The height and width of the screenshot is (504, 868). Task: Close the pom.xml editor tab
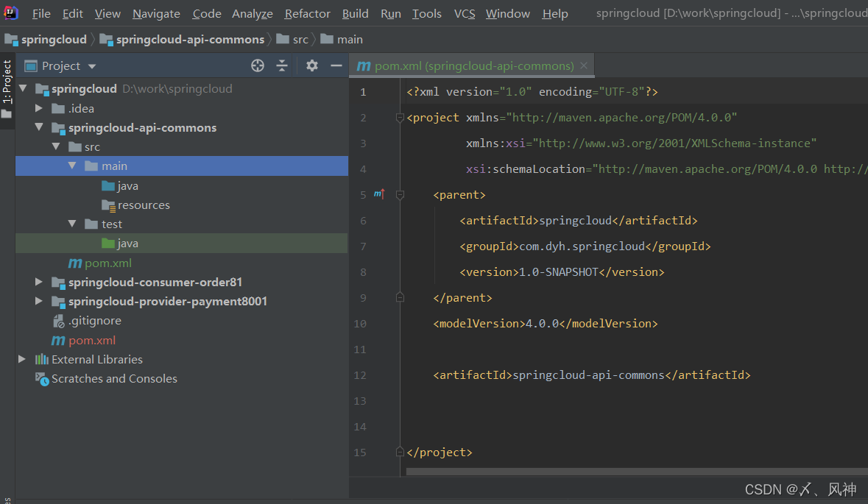point(584,65)
